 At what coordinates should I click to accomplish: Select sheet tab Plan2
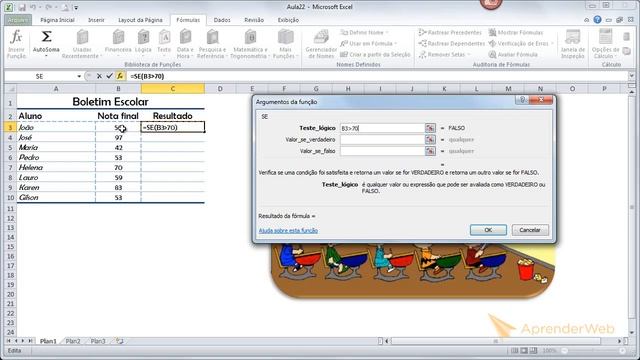(x=73, y=341)
